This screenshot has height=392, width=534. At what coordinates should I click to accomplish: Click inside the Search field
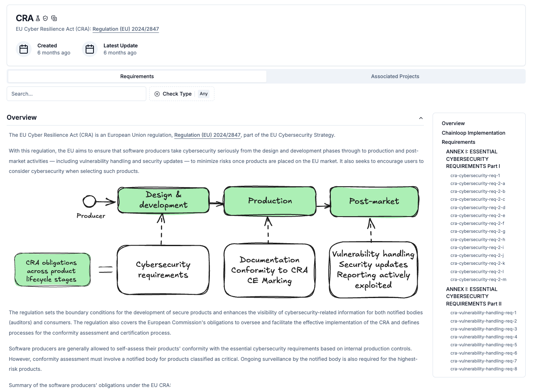click(76, 94)
